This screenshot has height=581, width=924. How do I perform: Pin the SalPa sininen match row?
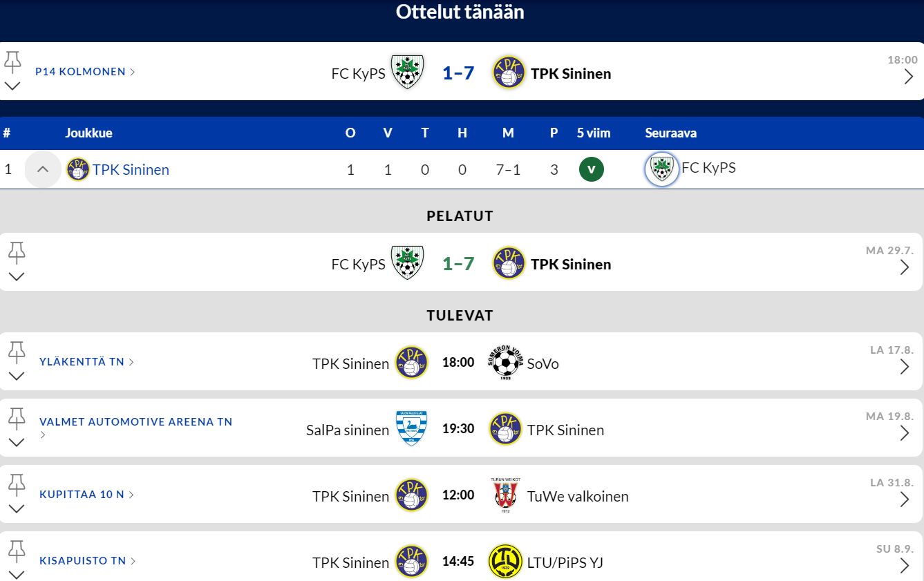[x=17, y=419]
